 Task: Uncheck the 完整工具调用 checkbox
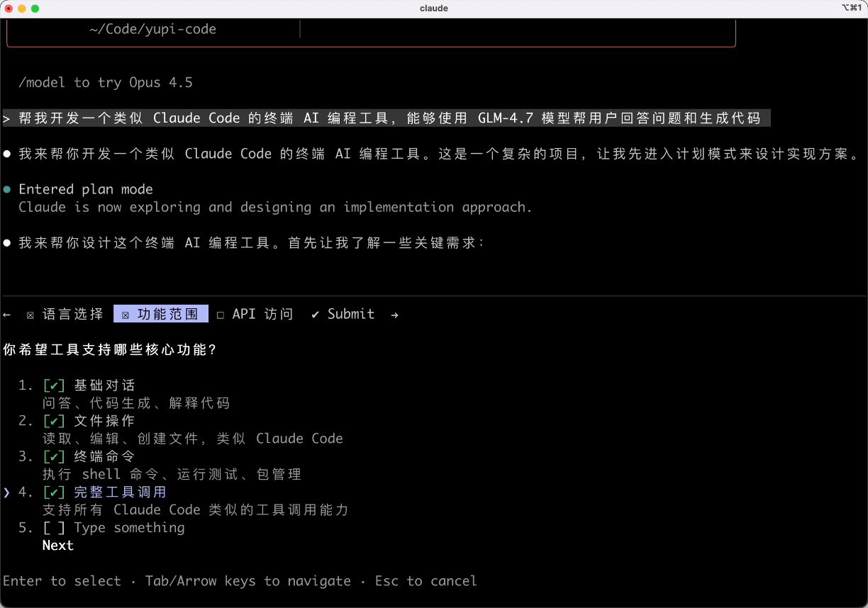pos(54,492)
